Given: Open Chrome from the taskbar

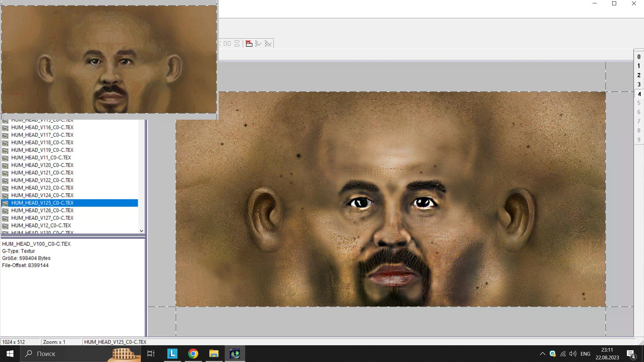Looking at the screenshot, I should pos(193,354).
